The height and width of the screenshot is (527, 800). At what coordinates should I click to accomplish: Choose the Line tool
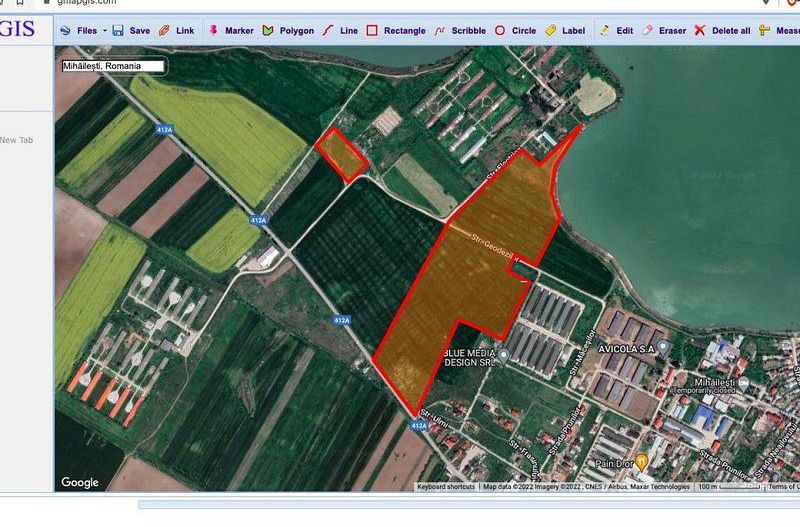click(x=340, y=31)
